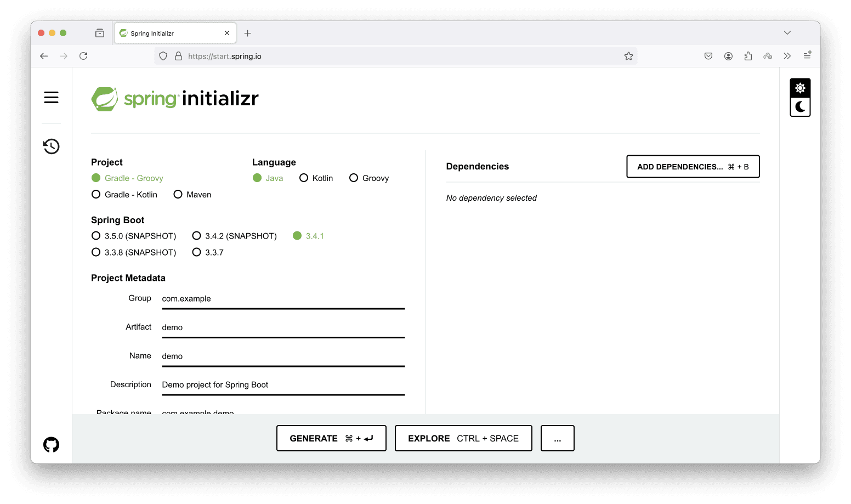851x504 pixels.
Task: Show more toolbar tools chevron
Action: pos(787,56)
